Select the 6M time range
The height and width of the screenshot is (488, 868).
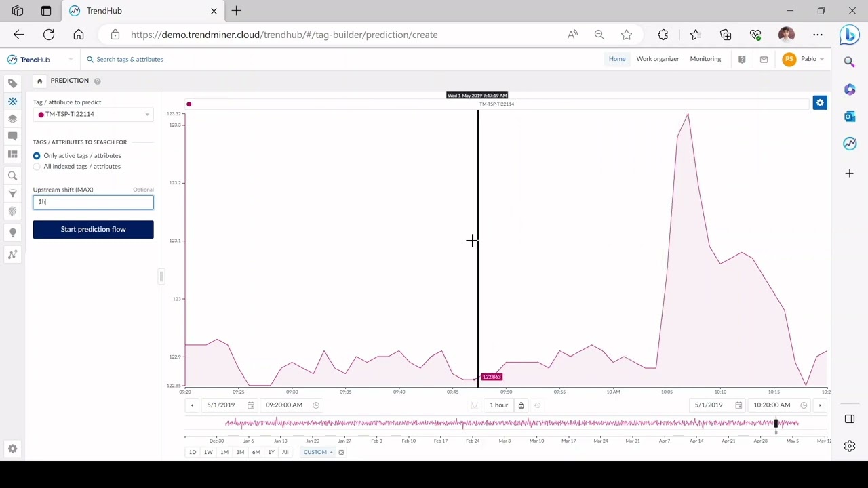pos(256,452)
